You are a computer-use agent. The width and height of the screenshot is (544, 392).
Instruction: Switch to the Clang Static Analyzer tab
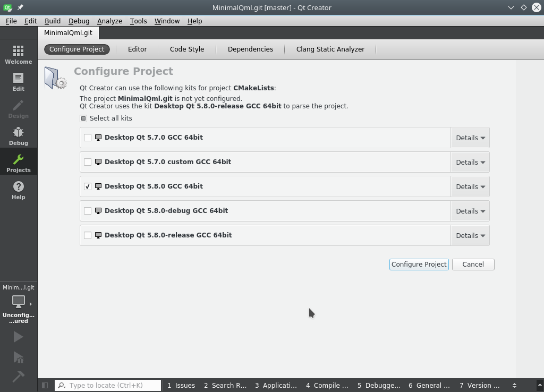coord(330,49)
